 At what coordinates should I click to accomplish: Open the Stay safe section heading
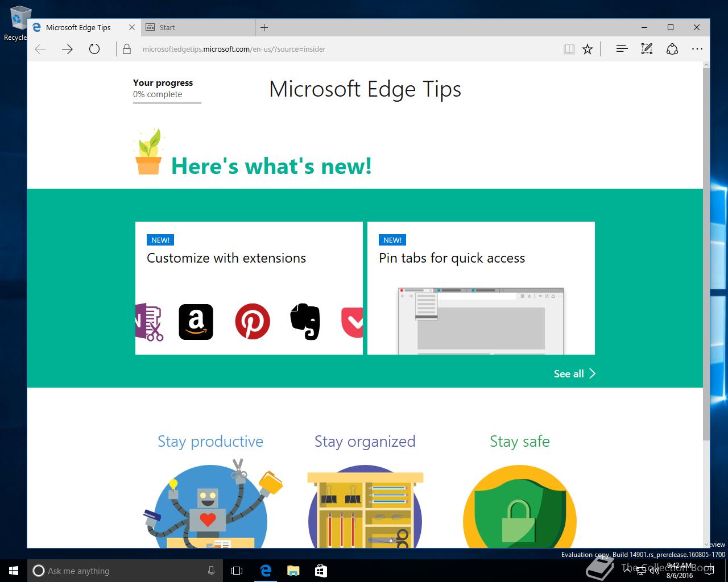coord(520,442)
